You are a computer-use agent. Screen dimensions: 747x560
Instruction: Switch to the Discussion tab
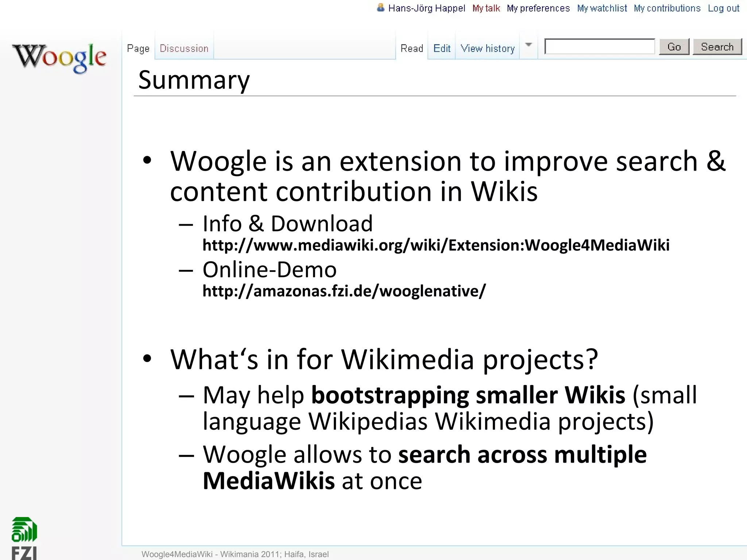(x=184, y=48)
